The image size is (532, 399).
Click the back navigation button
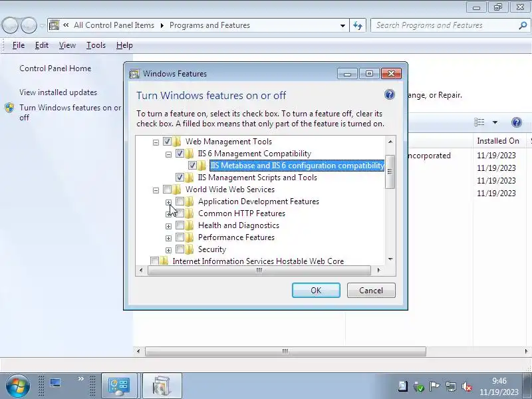coord(10,25)
